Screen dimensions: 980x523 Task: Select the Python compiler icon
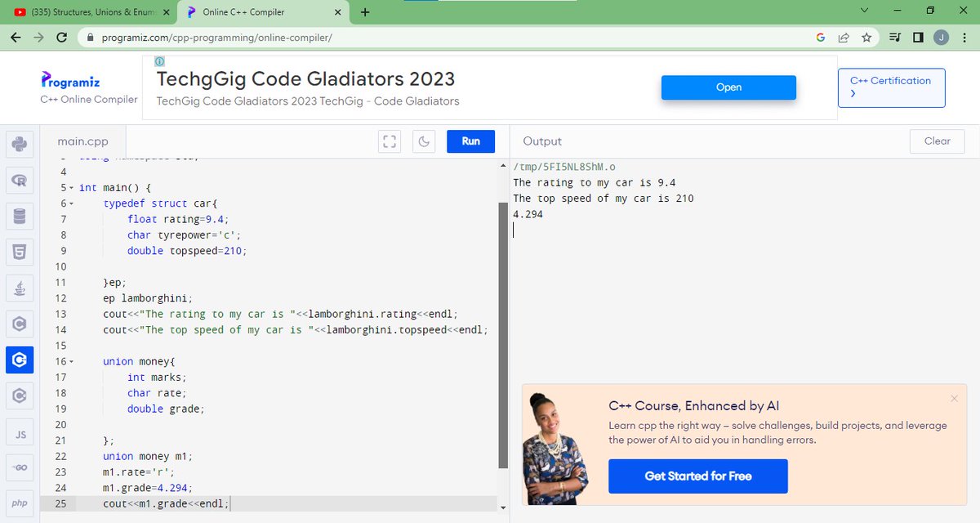[20, 144]
